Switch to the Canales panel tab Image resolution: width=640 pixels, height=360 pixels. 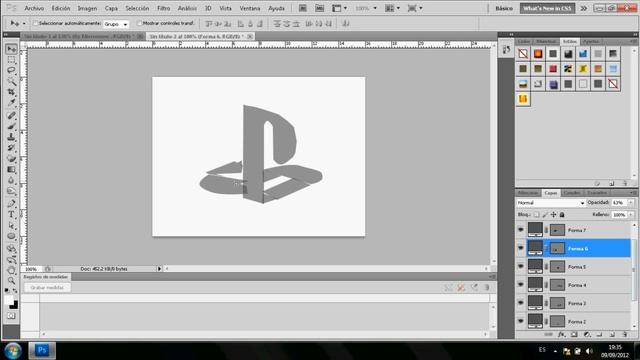pos(572,193)
